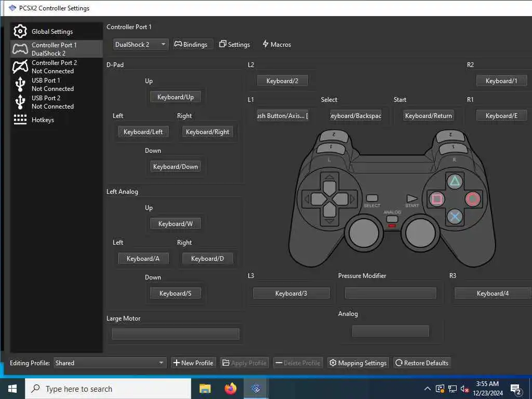The image size is (532, 399).
Task: Rebind D-Pad Left Keyboard/Left button
Action: [143, 131]
